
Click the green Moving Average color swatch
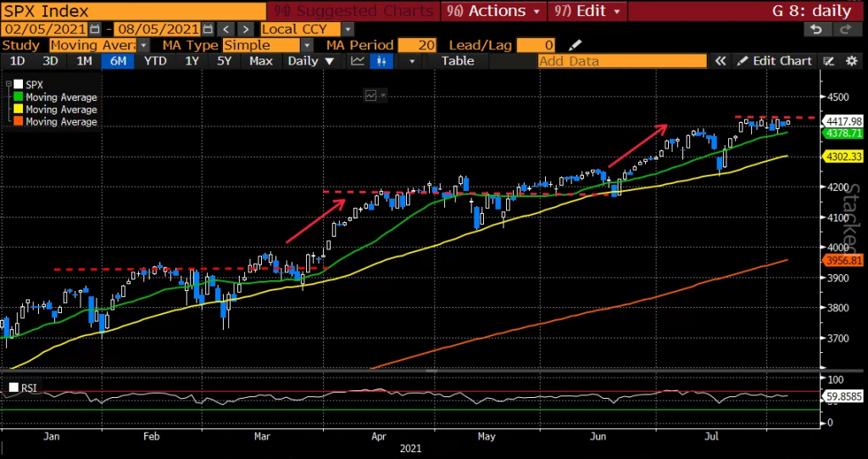(16, 98)
